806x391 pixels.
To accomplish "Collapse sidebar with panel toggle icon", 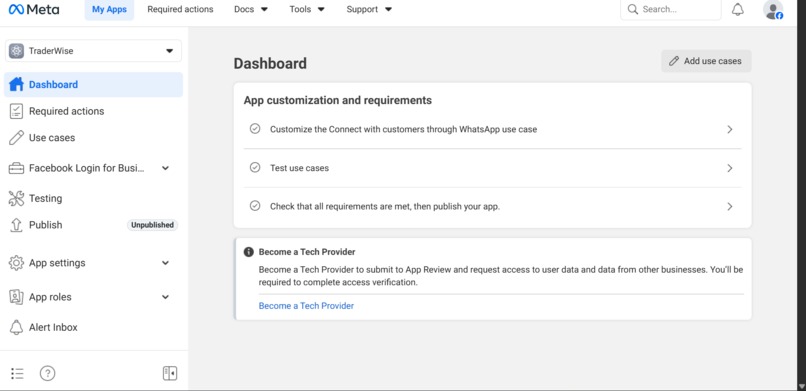I will click(170, 373).
